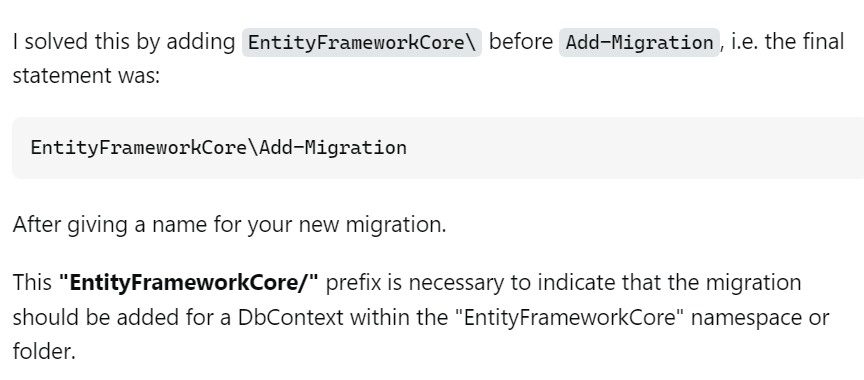Viewport: 864px width, 380px height.
Task: Click the phrase 'I solved this by adding'
Action: [x=124, y=42]
